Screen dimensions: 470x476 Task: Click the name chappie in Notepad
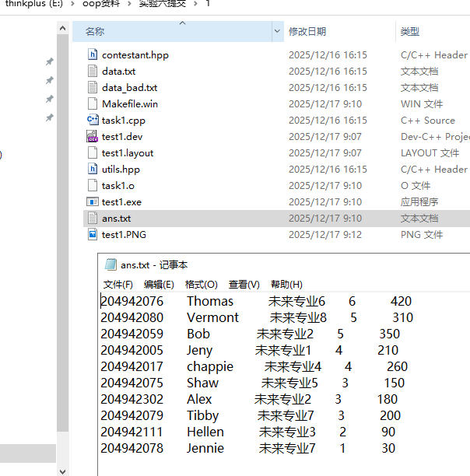coord(210,366)
